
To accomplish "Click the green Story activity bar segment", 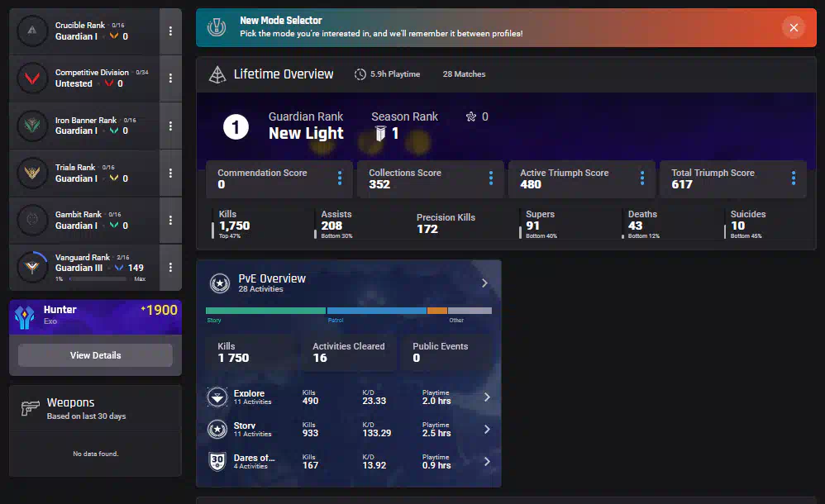I will 265,311.
